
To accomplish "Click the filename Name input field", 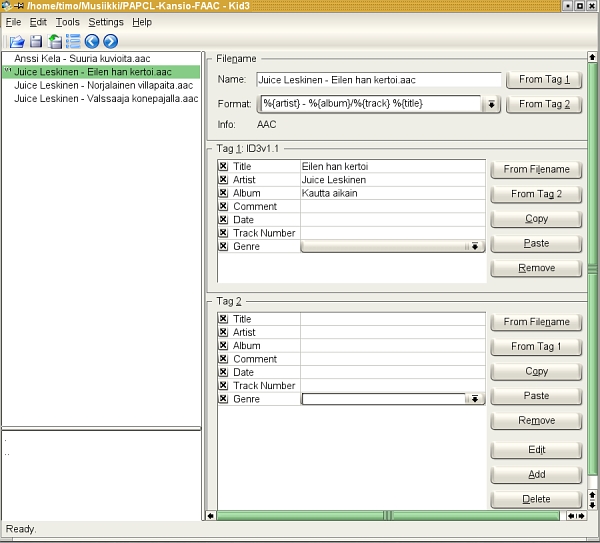I will (x=378, y=80).
